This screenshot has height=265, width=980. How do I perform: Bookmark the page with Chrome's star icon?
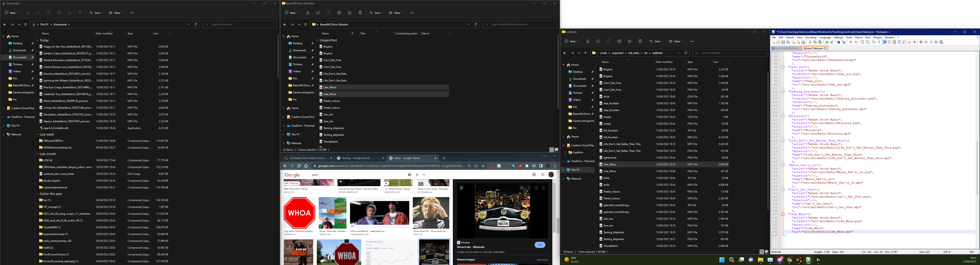click(x=483, y=166)
